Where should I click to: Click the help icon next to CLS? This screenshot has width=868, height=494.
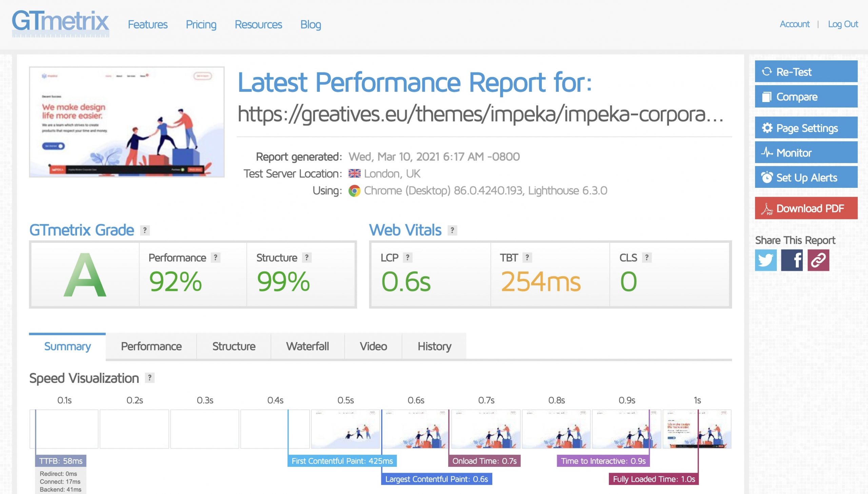[x=647, y=258]
